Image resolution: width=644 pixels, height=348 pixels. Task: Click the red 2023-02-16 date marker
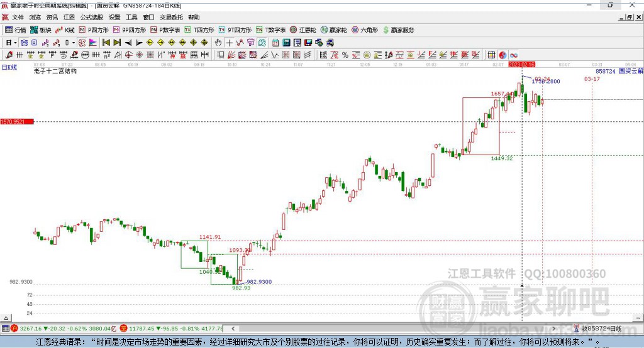pyautogui.click(x=521, y=65)
